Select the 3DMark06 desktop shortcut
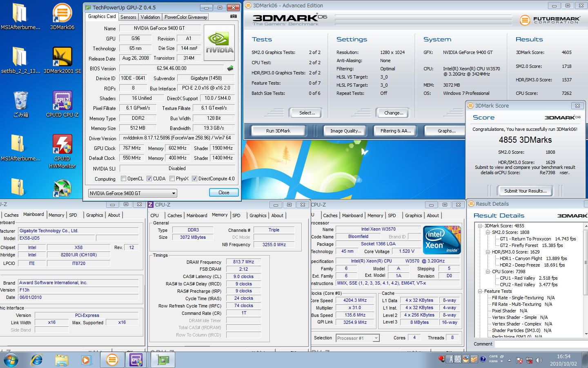Viewport: 588px width, 368px height. point(62,16)
